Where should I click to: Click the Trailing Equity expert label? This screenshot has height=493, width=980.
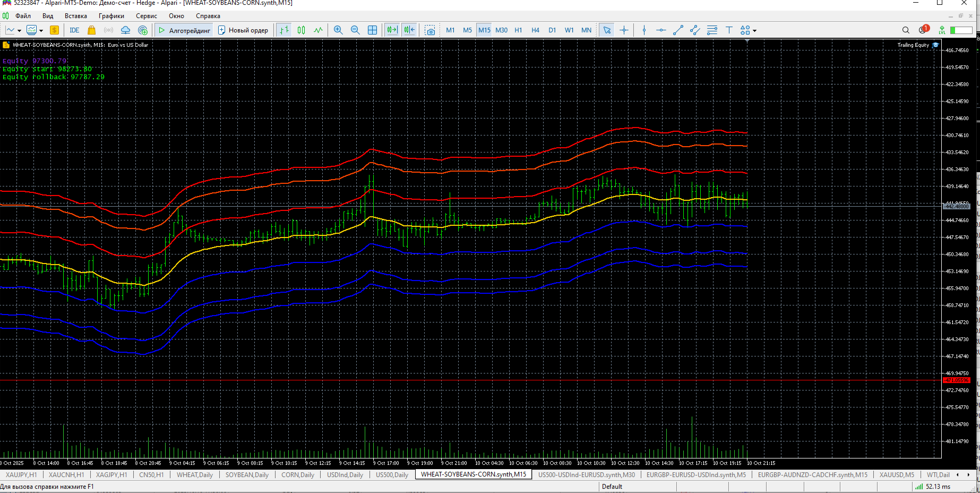pyautogui.click(x=913, y=45)
